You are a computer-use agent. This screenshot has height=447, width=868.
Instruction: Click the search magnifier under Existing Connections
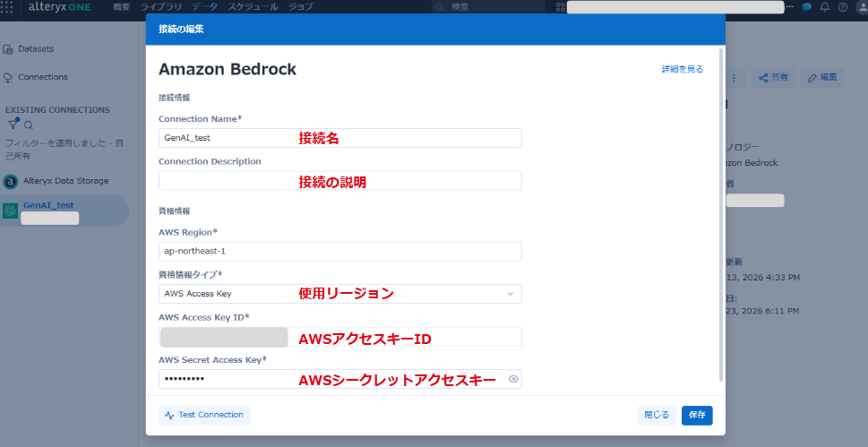29,125
